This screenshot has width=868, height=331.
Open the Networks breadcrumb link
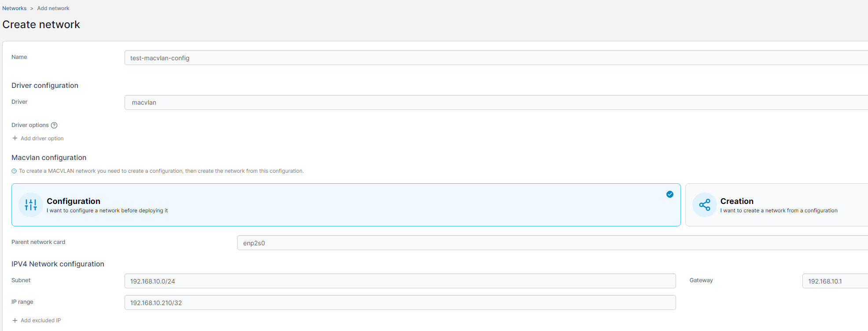tap(15, 8)
